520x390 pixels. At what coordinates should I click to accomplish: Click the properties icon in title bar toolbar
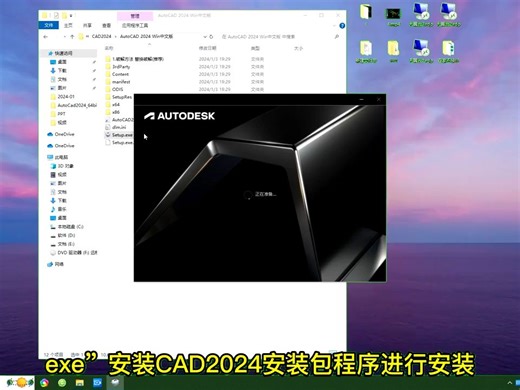[56, 15]
